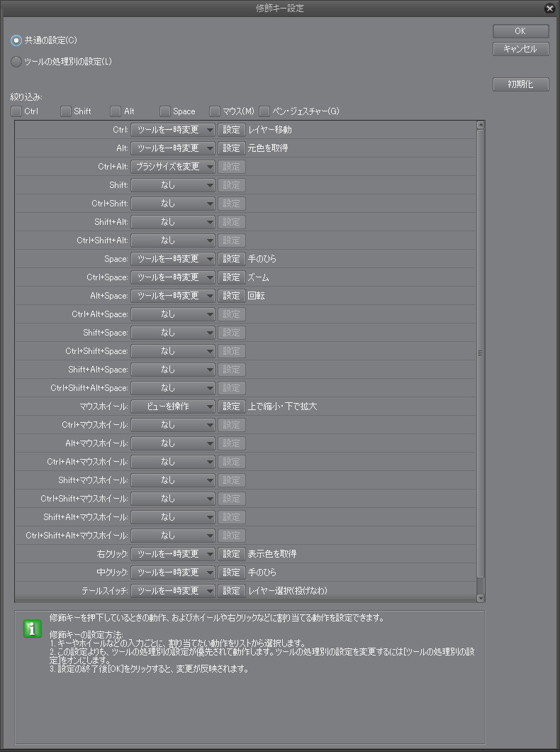Open the Ctrl+マウスホイール action dropdown
The image size is (560, 752).
(x=172, y=425)
